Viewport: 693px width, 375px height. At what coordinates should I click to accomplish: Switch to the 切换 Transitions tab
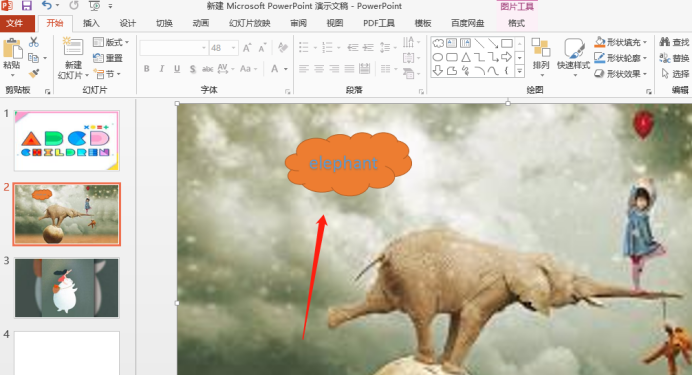click(x=164, y=23)
